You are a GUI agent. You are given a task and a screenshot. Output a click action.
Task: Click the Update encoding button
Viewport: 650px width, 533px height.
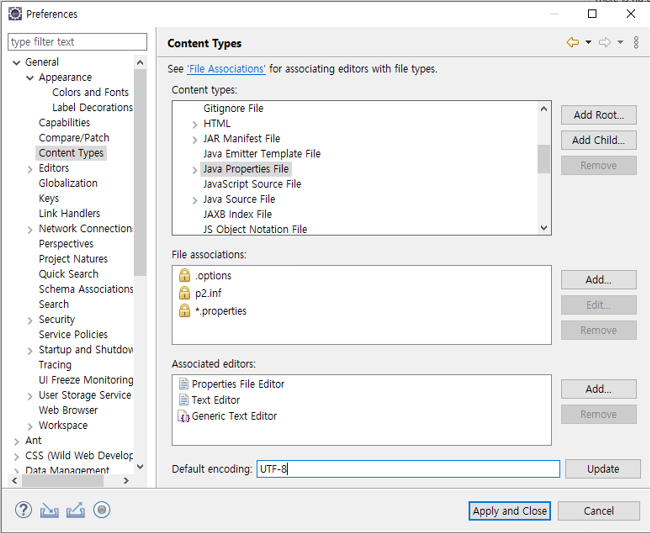click(x=603, y=469)
